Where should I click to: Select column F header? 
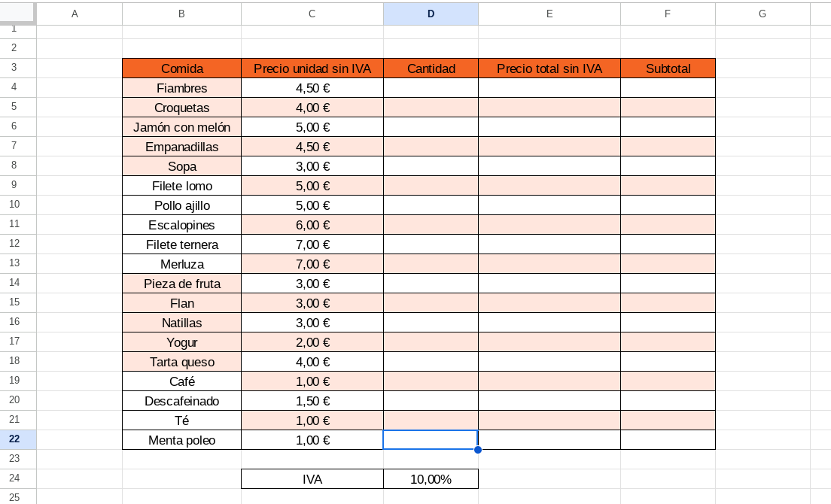pyautogui.click(x=668, y=14)
